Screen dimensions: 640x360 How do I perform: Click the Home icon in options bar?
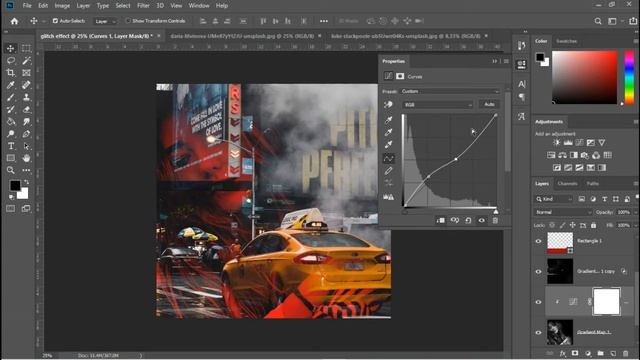pyautogui.click(x=14, y=21)
